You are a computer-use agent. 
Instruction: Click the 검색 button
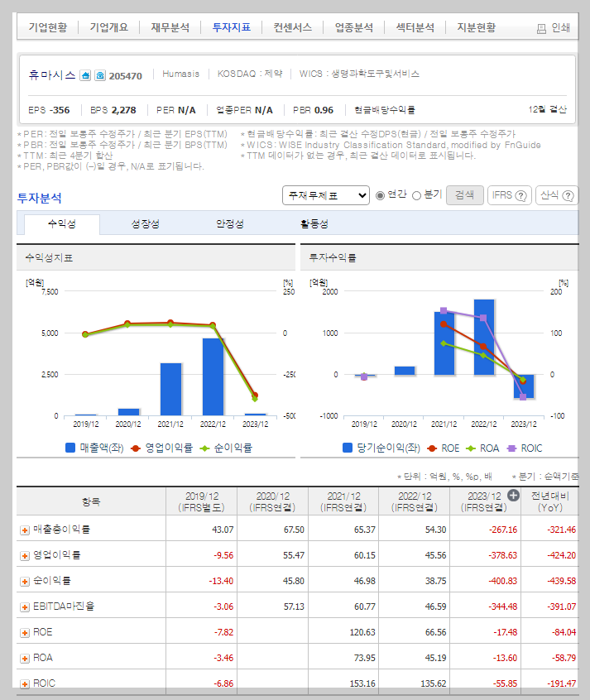(x=464, y=195)
